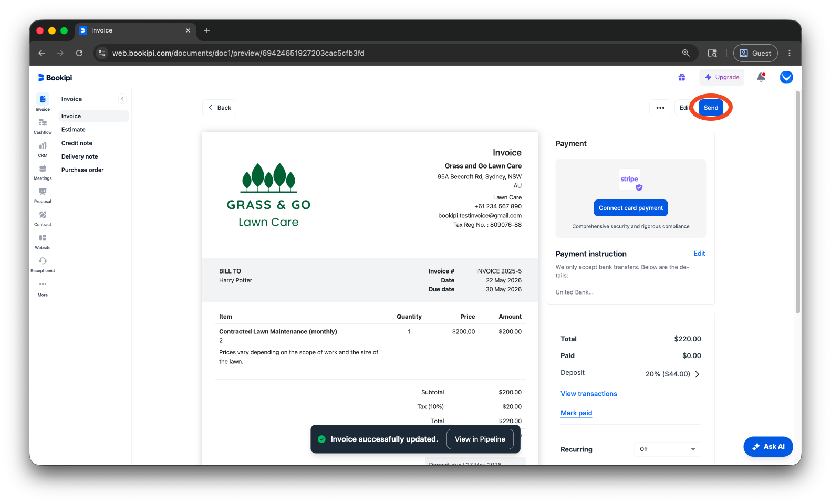Image resolution: width=831 pixels, height=504 pixels.
Task: Open the Recurring dropdown
Action: [x=667, y=449]
